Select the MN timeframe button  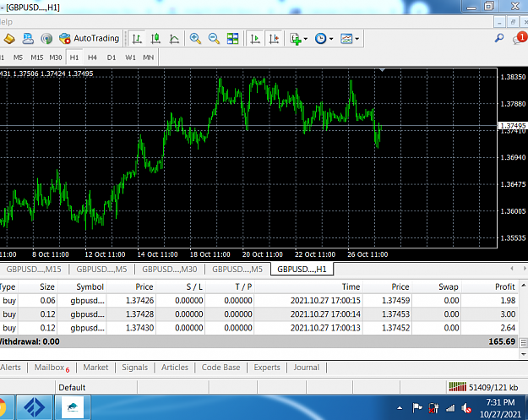point(149,57)
